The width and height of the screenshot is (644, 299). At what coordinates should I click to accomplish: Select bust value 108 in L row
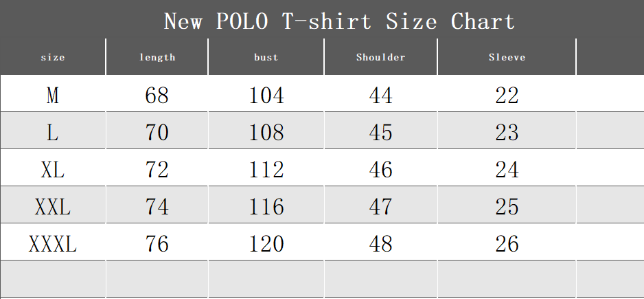pyautogui.click(x=266, y=132)
